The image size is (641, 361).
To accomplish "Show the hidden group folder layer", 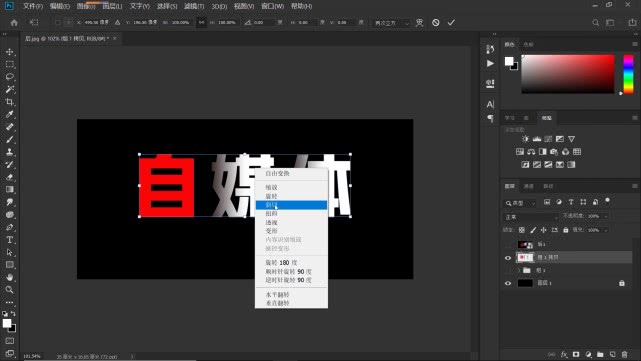I will coord(508,270).
